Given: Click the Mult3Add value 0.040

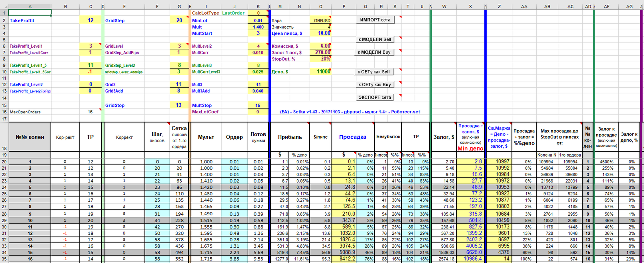Looking at the screenshot, I should [258, 91].
